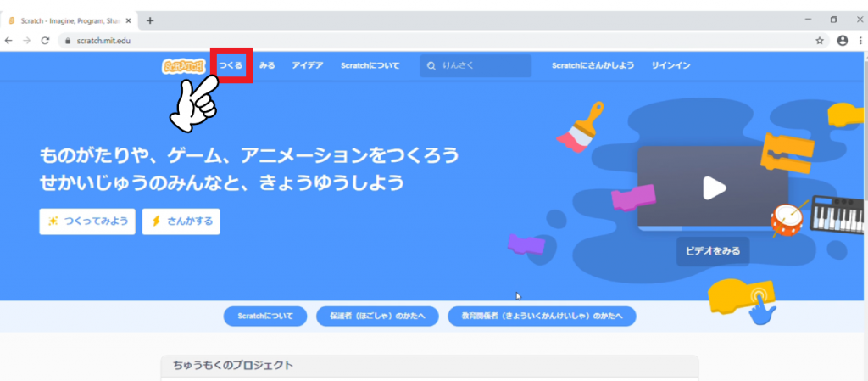Open Chrome three-dot menu
Screen dimensions: 868x381
tap(861, 41)
